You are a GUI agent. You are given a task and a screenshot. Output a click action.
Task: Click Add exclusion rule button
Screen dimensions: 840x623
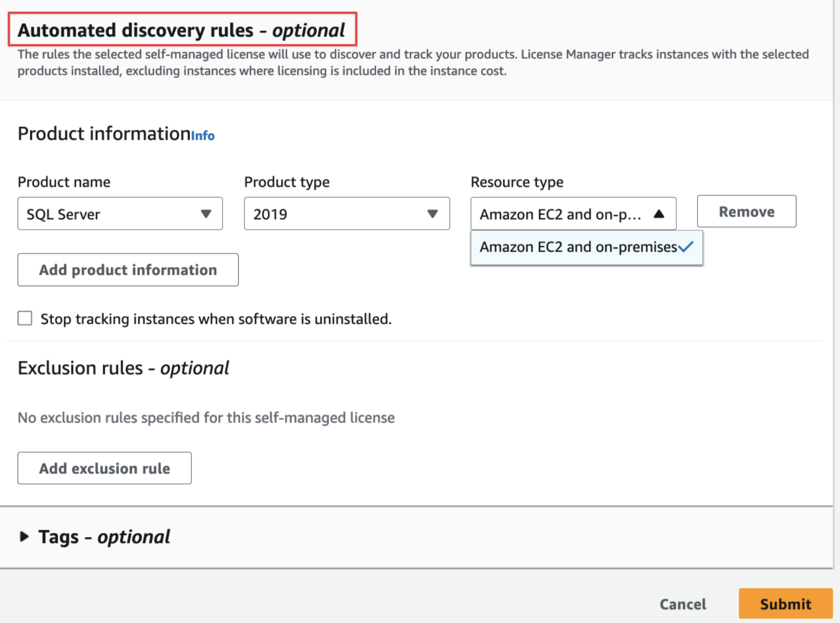104,468
